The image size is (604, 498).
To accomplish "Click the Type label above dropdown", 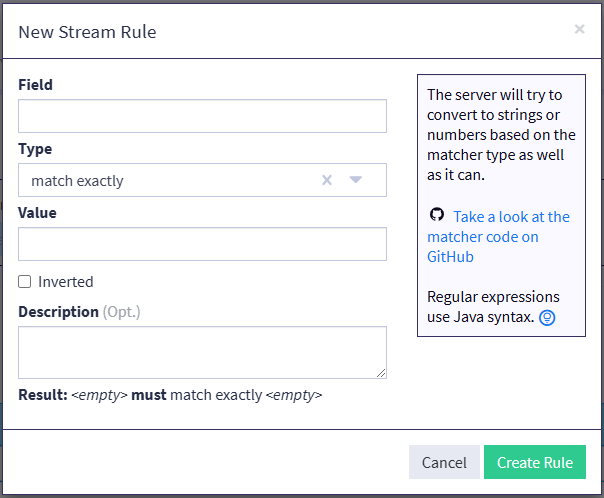I will (35, 149).
